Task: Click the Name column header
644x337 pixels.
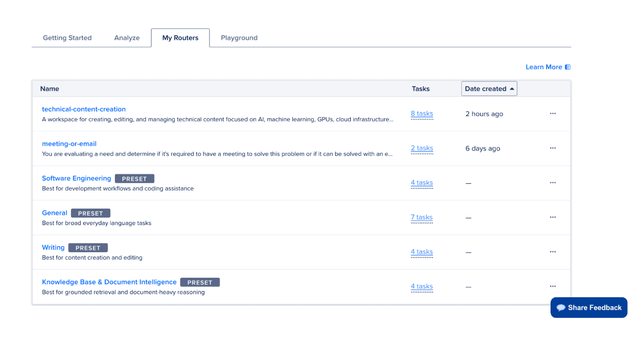Action: pos(49,89)
